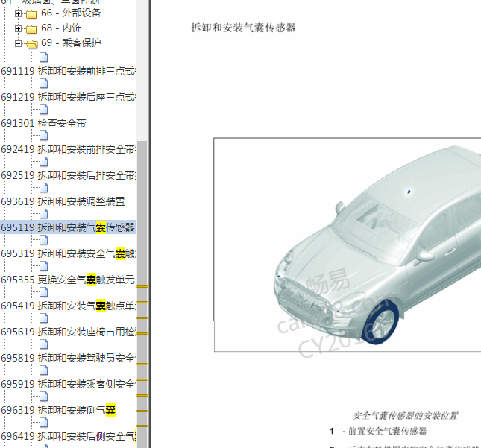The image size is (481, 448).
Task: Click the 68 - 内饰 folder icon
Action: 31,28
